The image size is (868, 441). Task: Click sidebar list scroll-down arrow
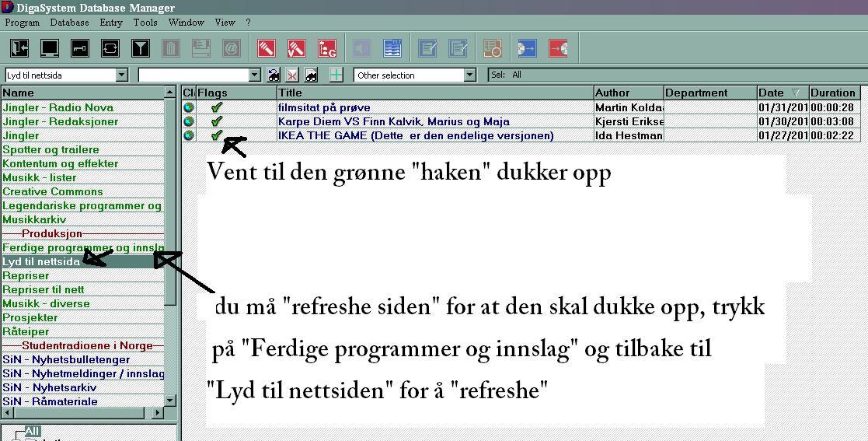point(170,400)
